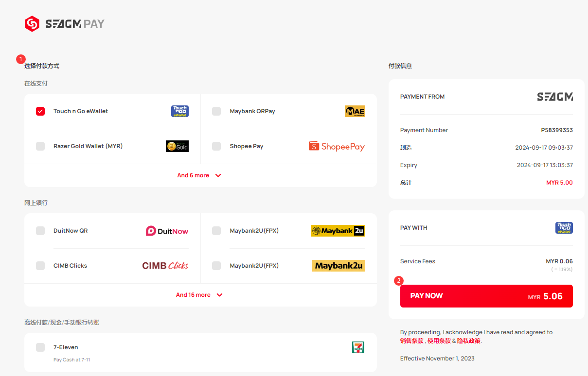The height and width of the screenshot is (376, 588).
Task: Select the Maybank QRPay checkbox
Action: click(216, 111)
